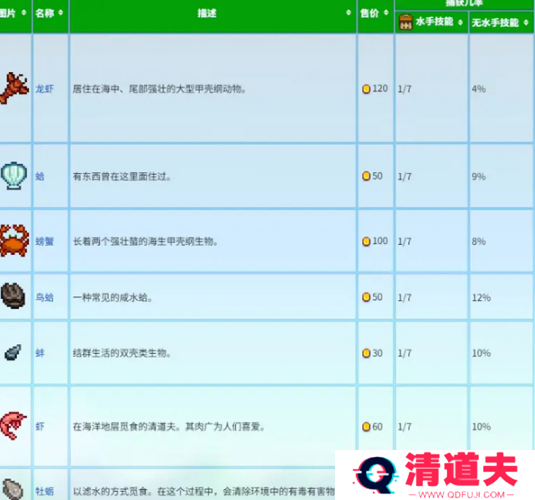Screen dimensions: 535x500
Task: Open the 螃蟹 name link
Action: point(45,241)
